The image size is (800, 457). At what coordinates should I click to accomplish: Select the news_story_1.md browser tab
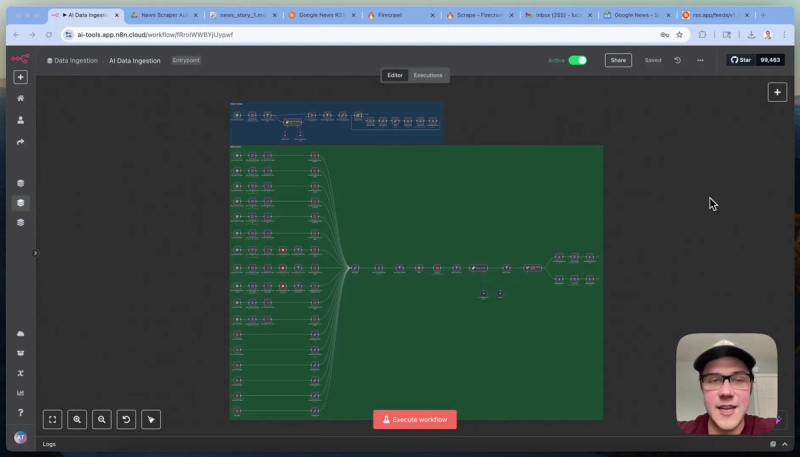pyautogui.click(x=243, y=15)
